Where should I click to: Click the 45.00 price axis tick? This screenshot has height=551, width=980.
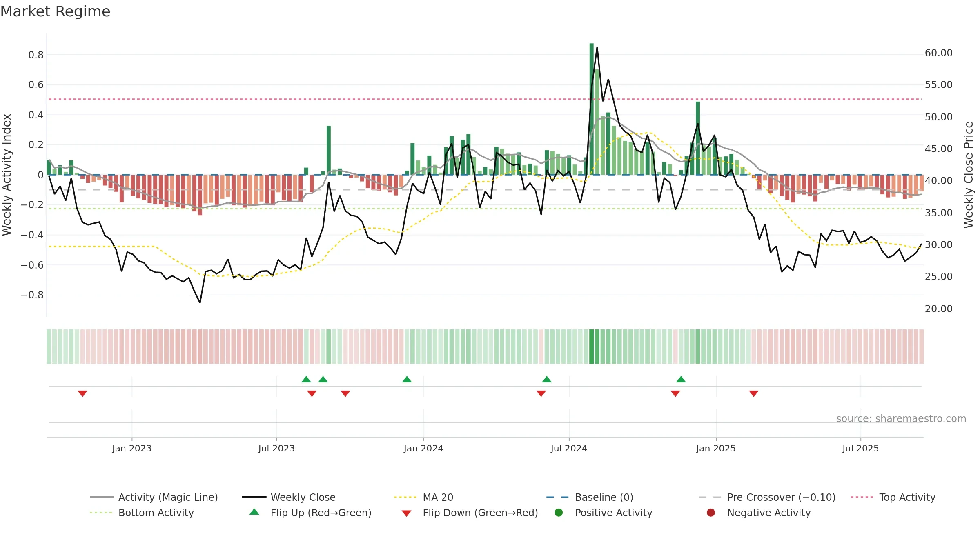[938, 149]
